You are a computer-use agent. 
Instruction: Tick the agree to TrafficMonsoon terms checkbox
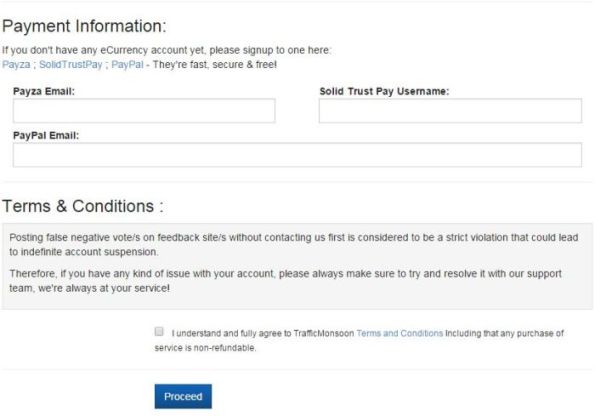pyautogui.click(x=159, y=331)
